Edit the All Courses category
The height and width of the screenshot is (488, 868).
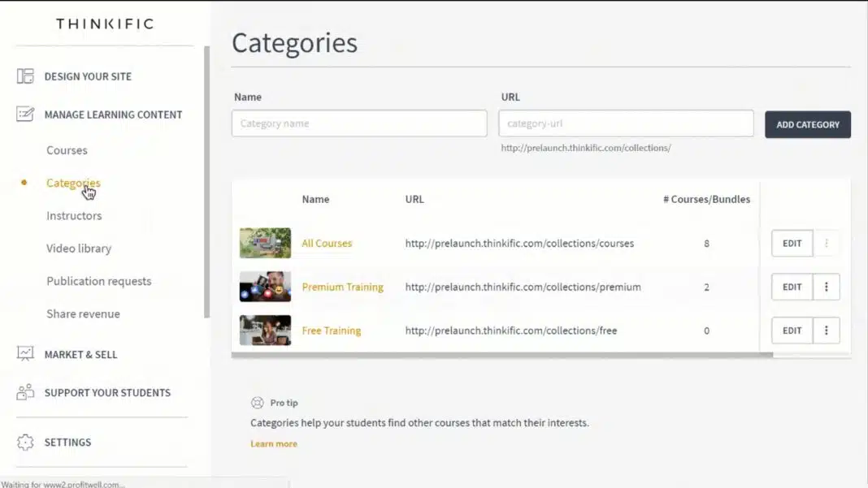792,243
